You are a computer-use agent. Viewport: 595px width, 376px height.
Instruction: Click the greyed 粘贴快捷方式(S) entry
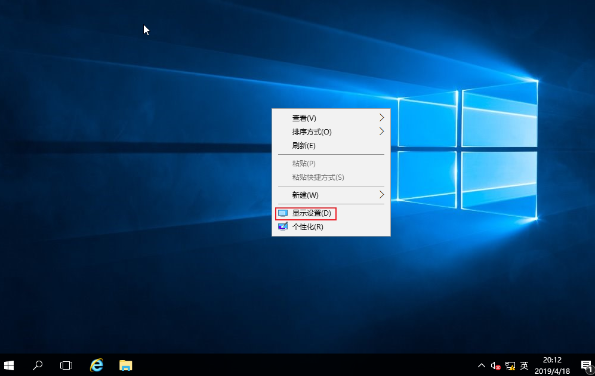point(331,177)
